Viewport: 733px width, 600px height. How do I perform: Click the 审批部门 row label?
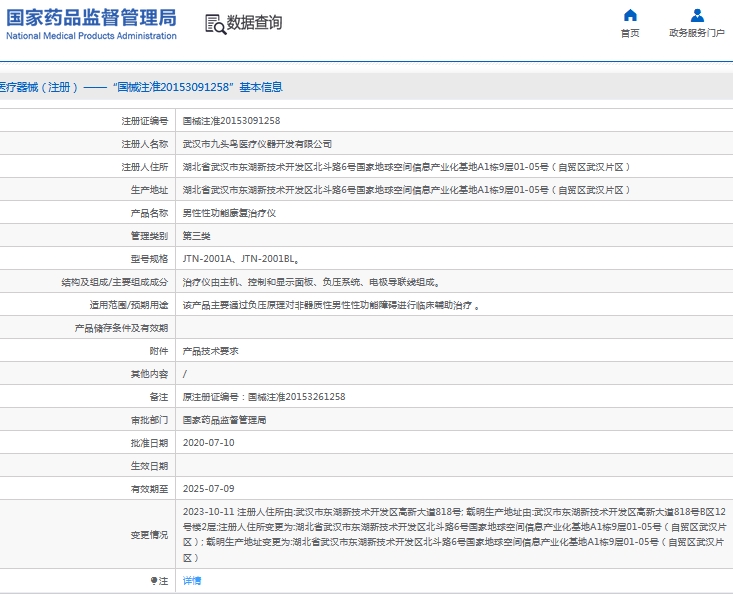point(149,420)
